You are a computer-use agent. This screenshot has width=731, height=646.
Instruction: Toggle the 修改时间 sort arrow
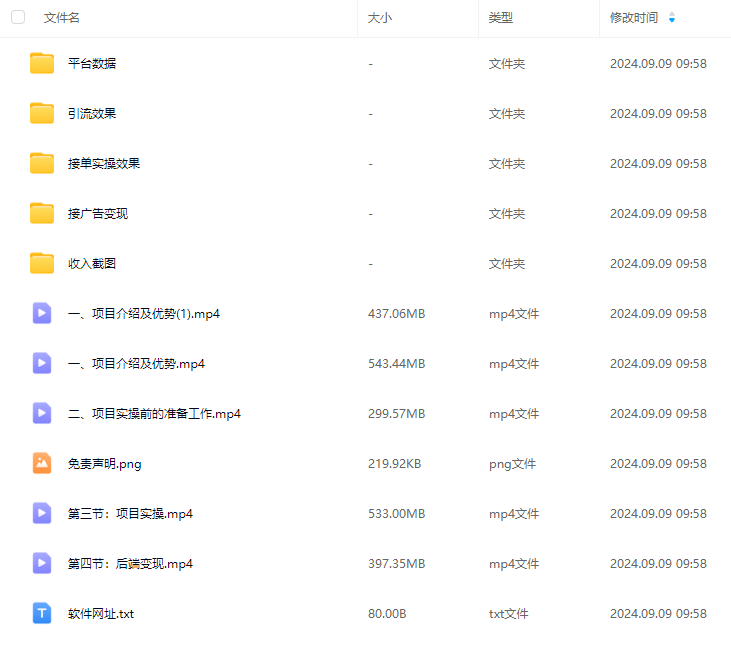(x=672, y=18)
